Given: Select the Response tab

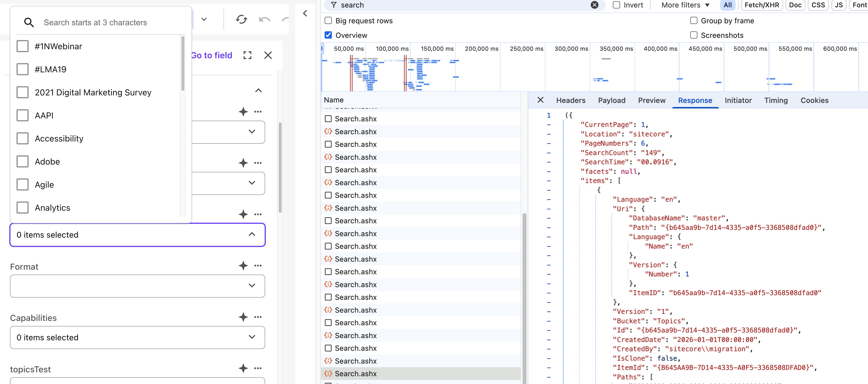Looking at the screenshot, I should 695,100.
